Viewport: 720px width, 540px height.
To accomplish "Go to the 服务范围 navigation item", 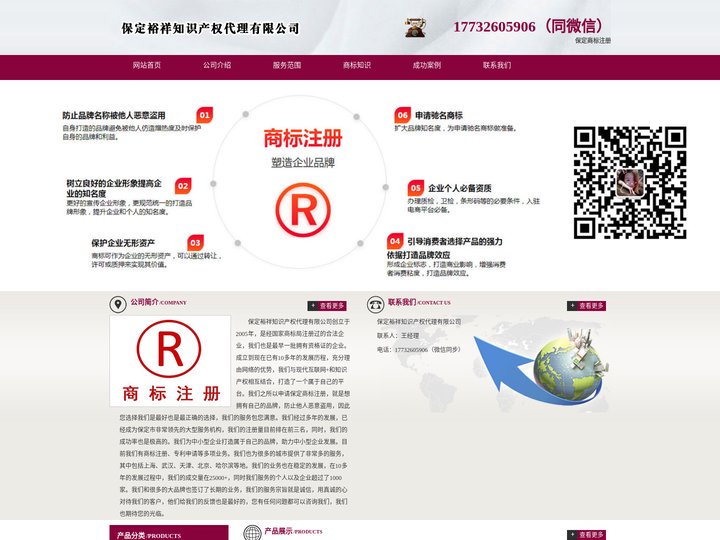I will pyautogui.click(x=287, y=65).
